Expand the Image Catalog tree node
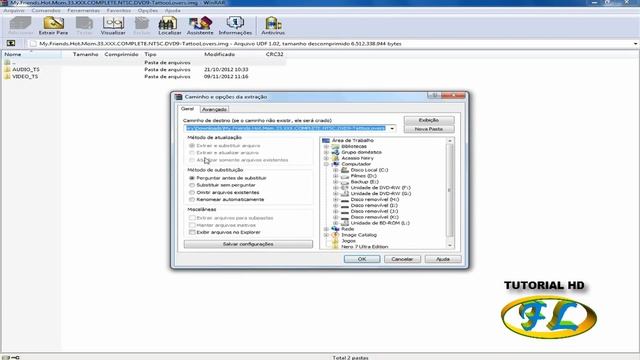The width and height of the screenshot is (640, 360). click(326, 235)
